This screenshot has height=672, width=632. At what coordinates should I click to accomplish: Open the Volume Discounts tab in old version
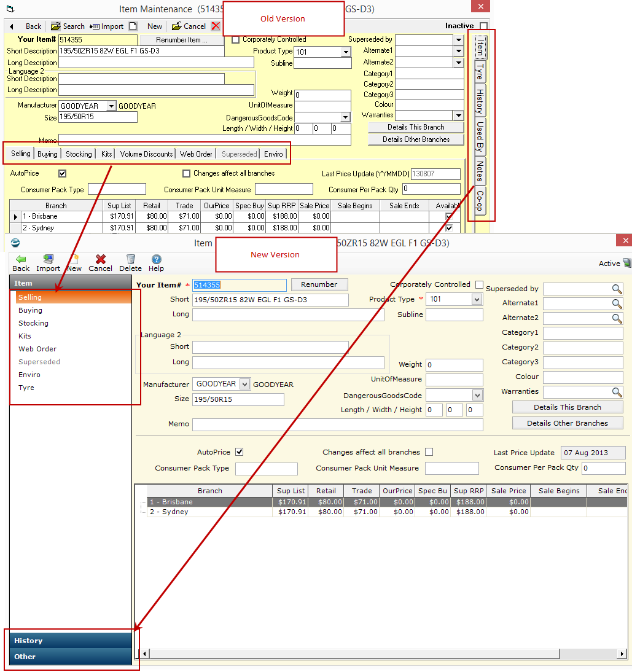pos(147,154)
